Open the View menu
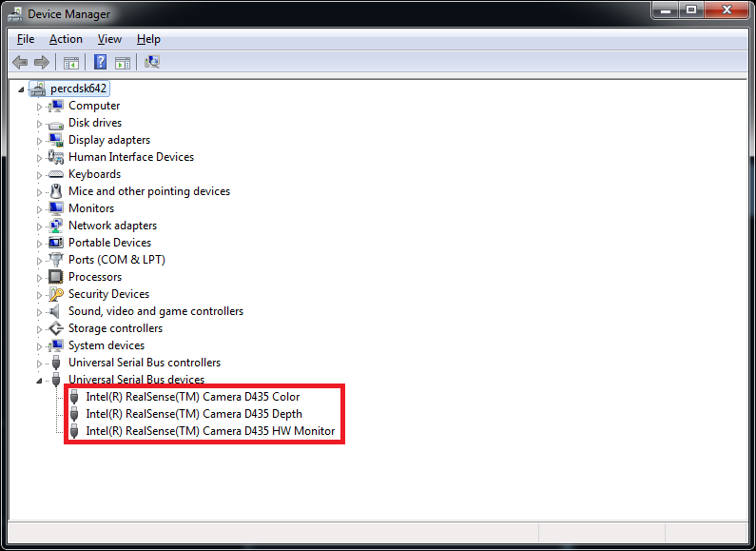This screenshot has width=756, height=551. pos(109,39)
